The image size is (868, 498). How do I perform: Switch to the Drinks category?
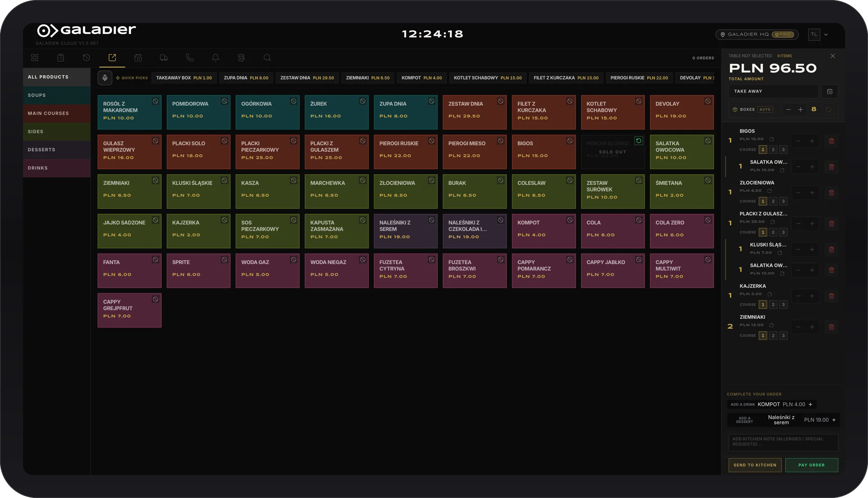(x=57, y=168)
